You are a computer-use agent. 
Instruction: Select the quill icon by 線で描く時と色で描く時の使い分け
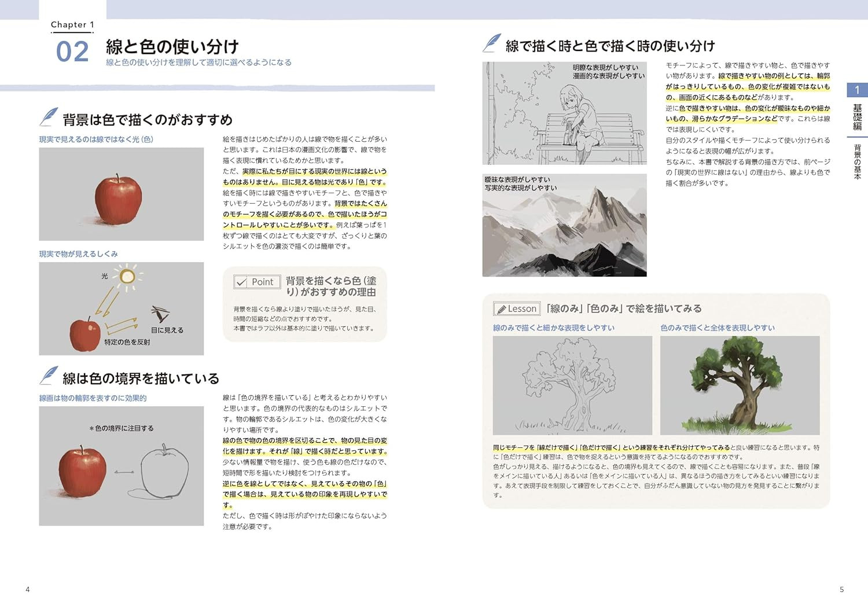point(491,41)
